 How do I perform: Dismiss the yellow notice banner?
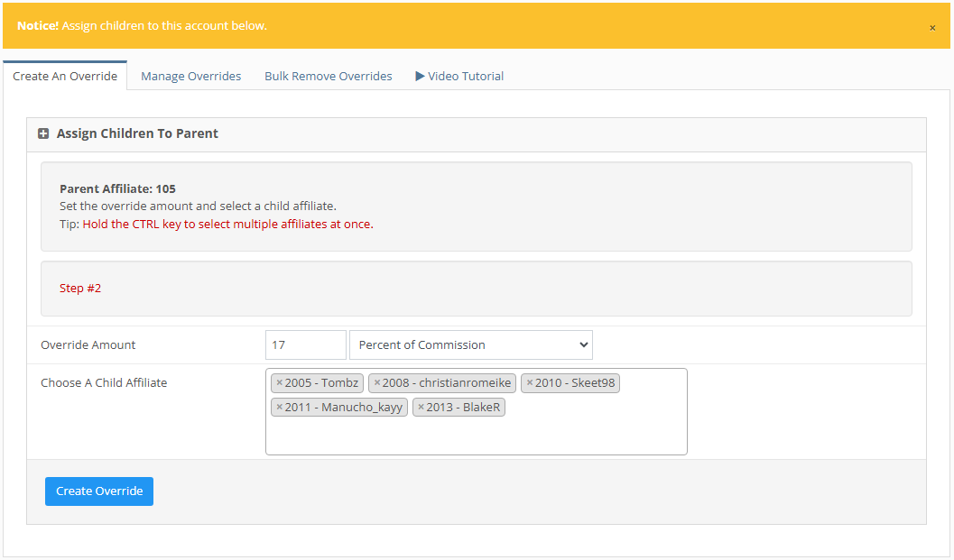[932, 28]
